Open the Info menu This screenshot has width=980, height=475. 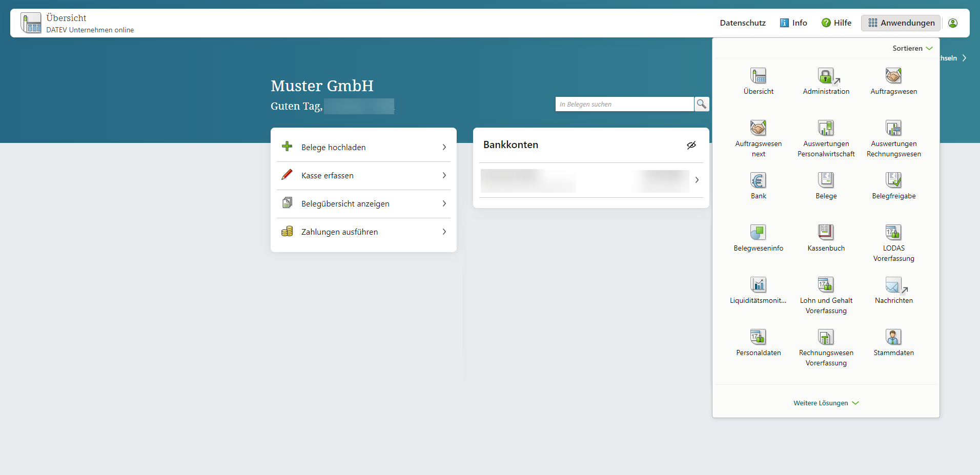click(793, 23)
